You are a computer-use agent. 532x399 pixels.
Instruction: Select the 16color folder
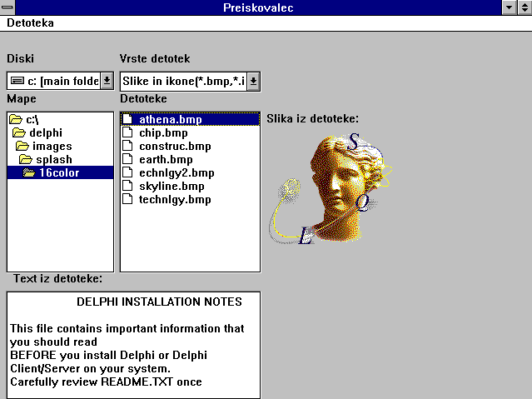(x=61, y=172)
